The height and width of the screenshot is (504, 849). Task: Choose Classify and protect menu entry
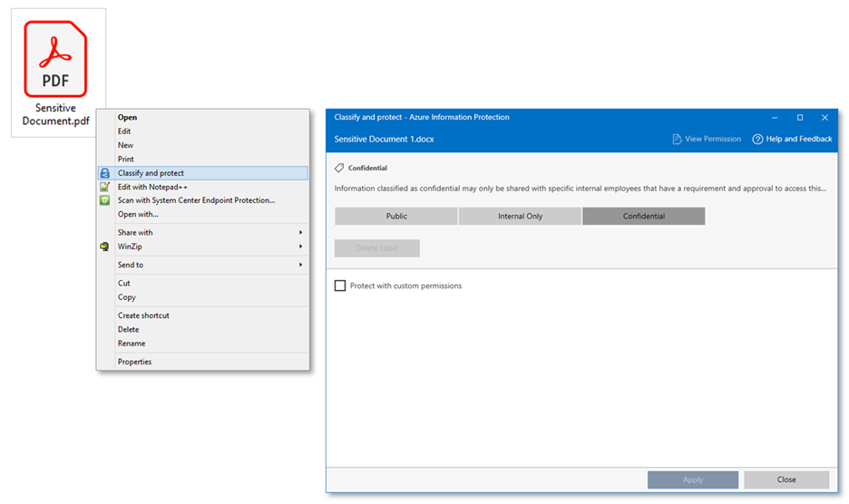203,173
